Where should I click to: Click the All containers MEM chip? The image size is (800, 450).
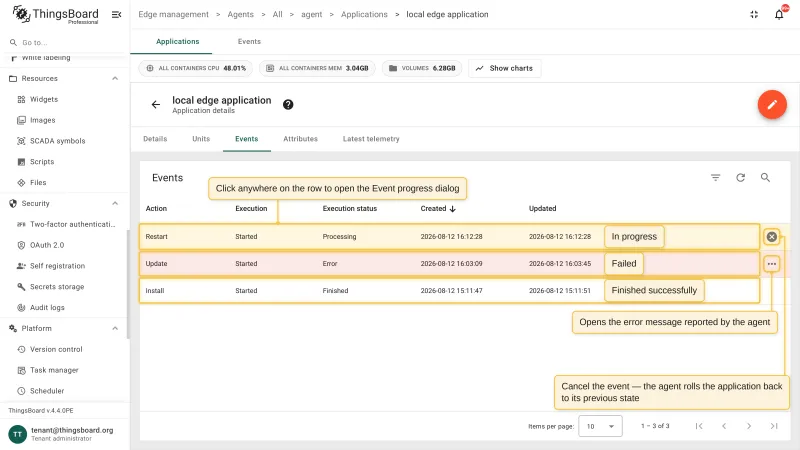pyautogui.click(x=317, y=68)
